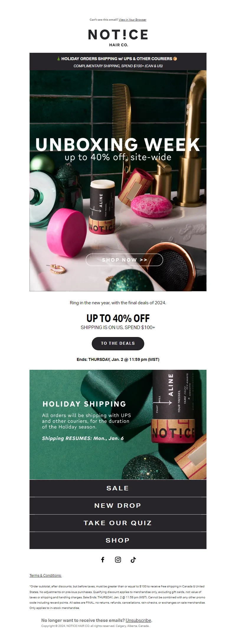
Task: Select the SHOP navigation bar
Action: click(118, 540)
